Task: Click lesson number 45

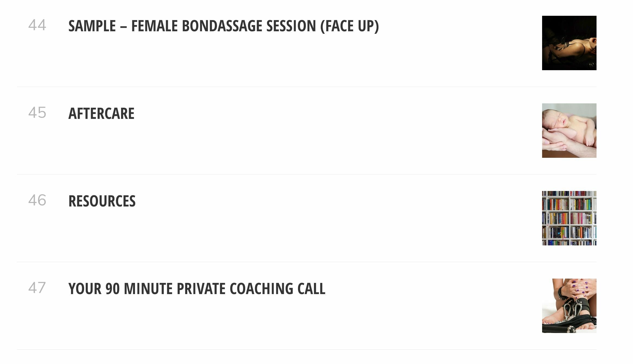Action: pyautogui.click(x=37, y=113)
